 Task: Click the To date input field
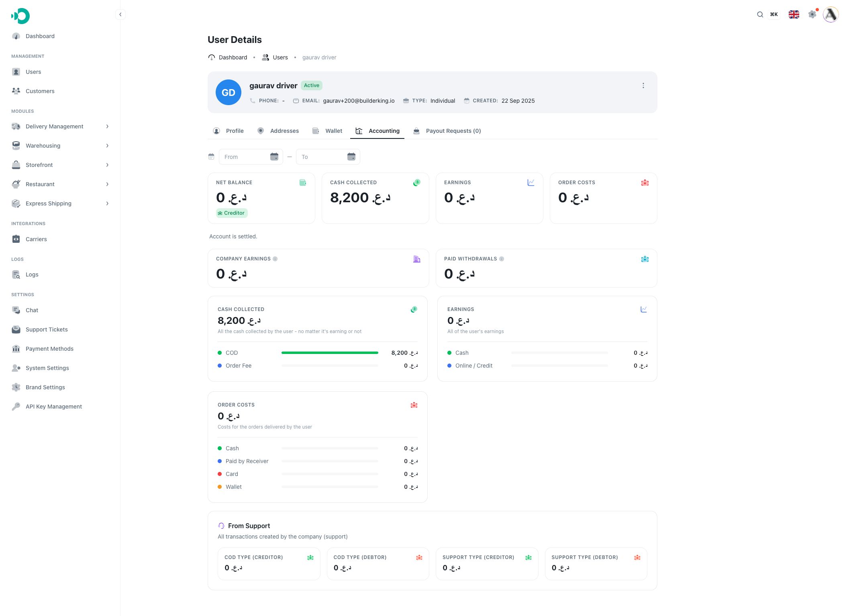point(328,157)
